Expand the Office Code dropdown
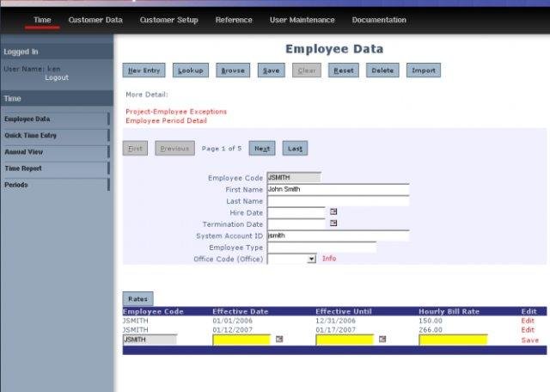Viewport: 550px width, 392px height. click(311, 259)
